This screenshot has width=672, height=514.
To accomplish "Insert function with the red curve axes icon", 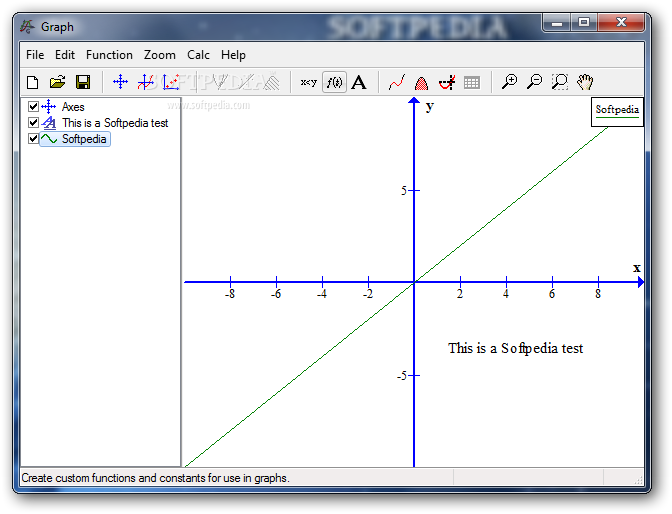I will coord(146,81).
